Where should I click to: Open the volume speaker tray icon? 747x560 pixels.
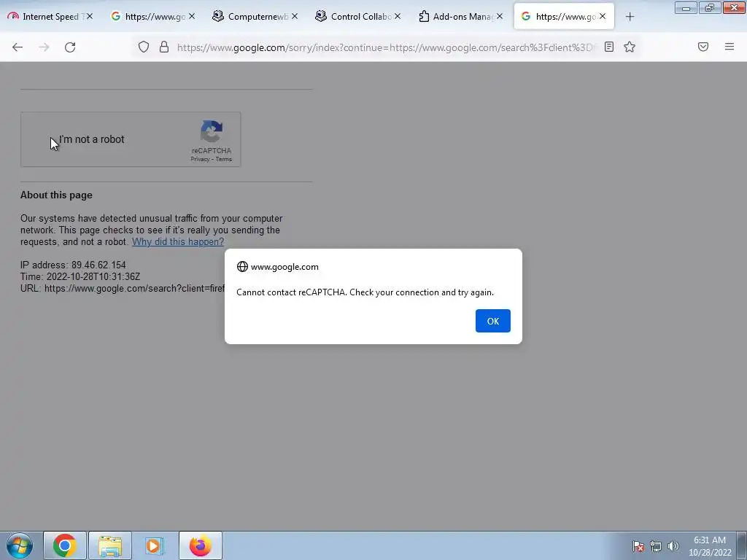673,546
